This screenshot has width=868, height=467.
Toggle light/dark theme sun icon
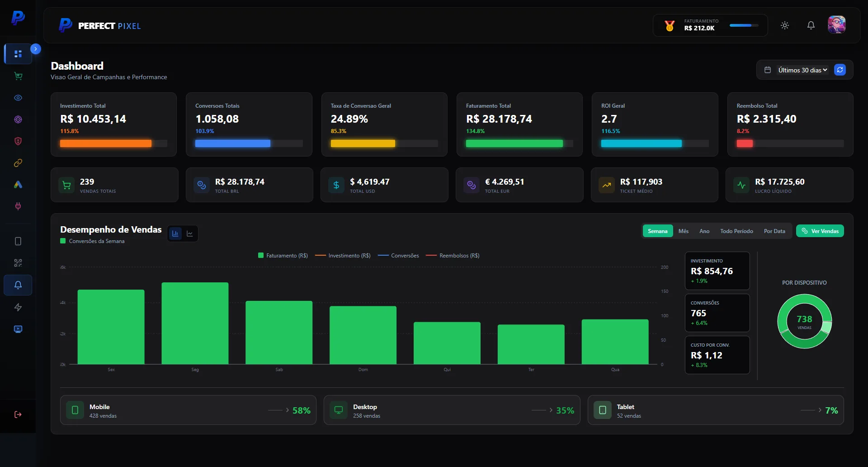[785, 25]
